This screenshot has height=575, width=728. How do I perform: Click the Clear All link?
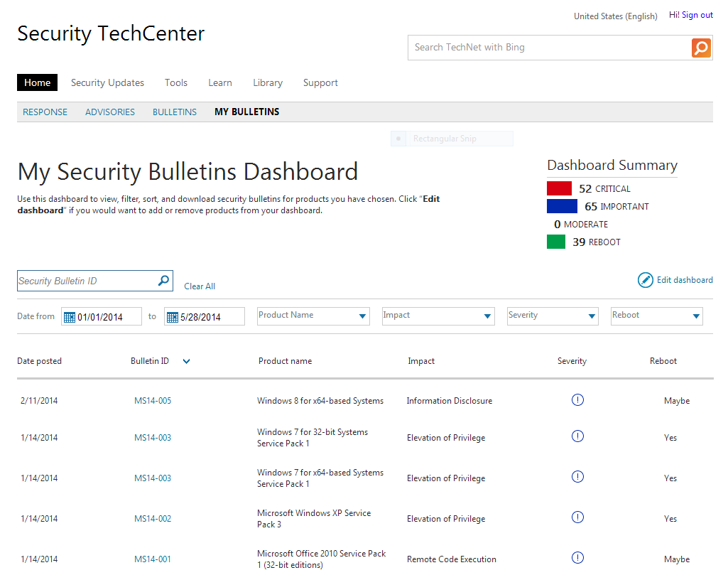click(x=200, y=286)
